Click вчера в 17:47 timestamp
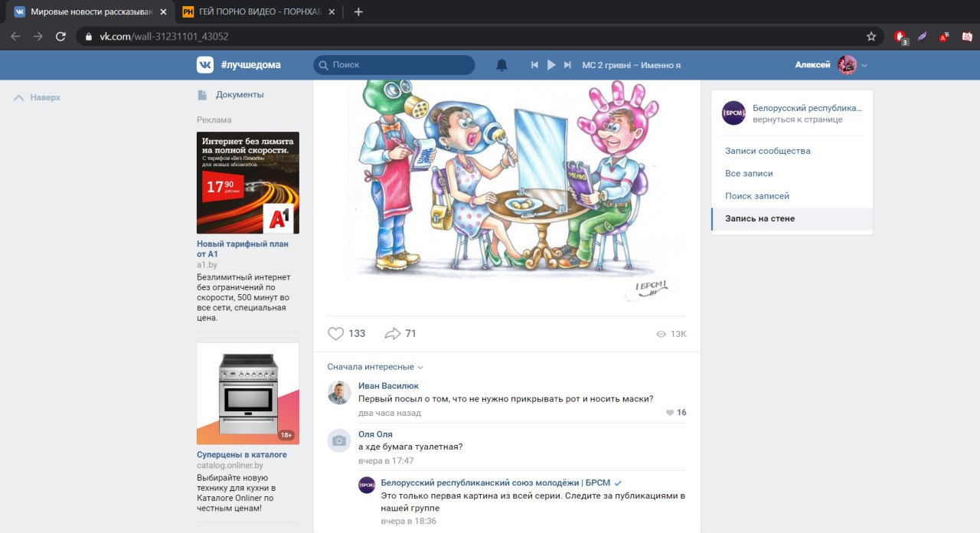The height and width of the screenshot is (533, 980). 386,461
